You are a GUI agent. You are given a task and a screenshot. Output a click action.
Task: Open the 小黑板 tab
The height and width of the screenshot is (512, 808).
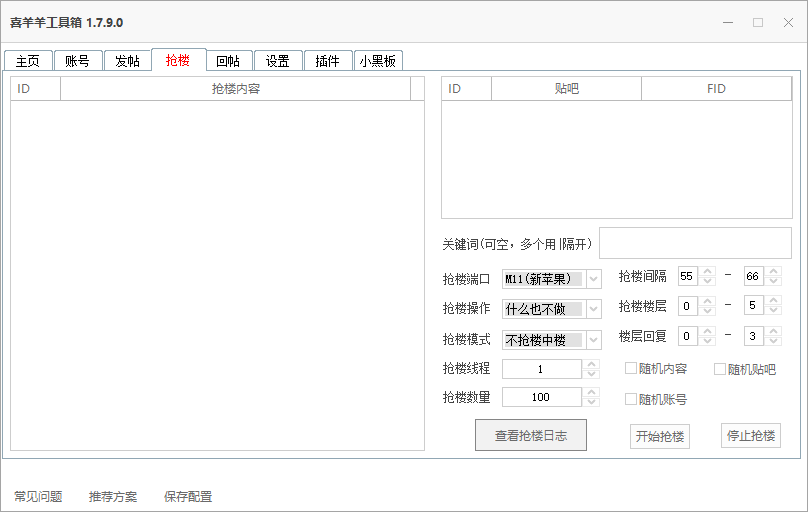[x=377, y=61]
